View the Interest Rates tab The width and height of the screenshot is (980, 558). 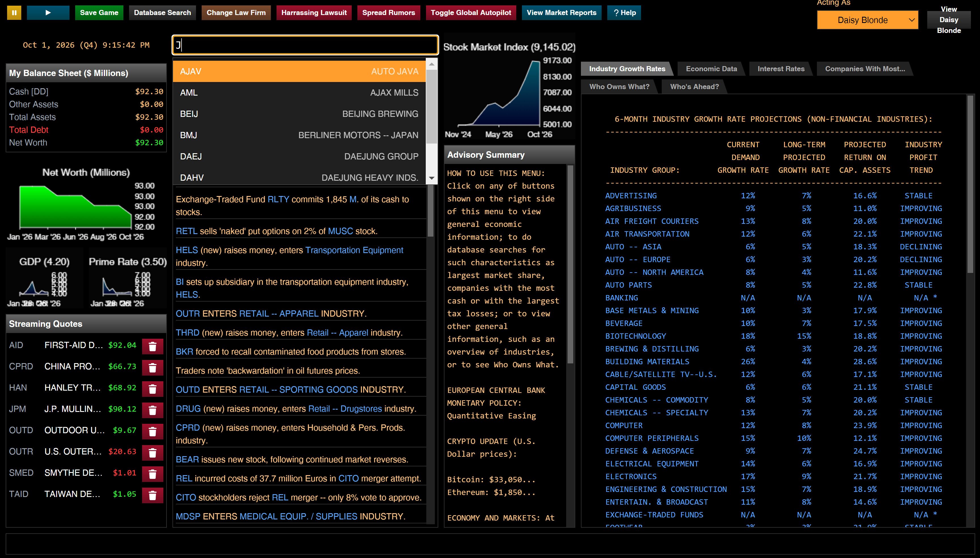[781, 69]
